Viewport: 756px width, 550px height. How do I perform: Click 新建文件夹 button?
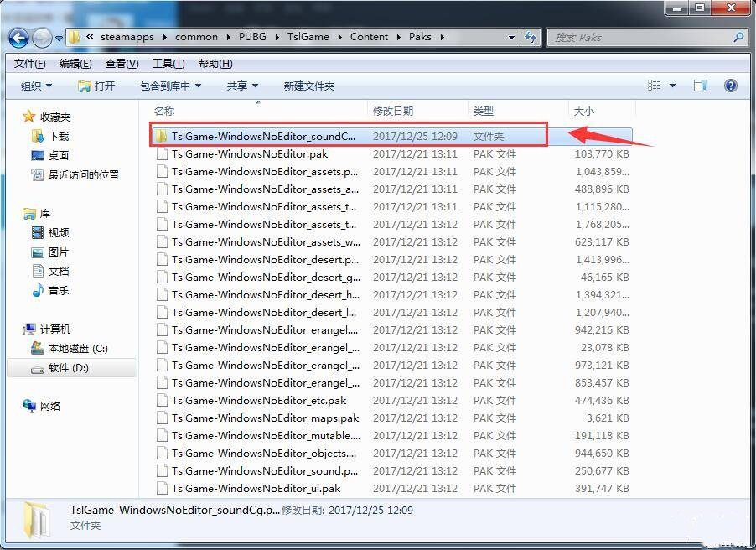tap(308, 86)
